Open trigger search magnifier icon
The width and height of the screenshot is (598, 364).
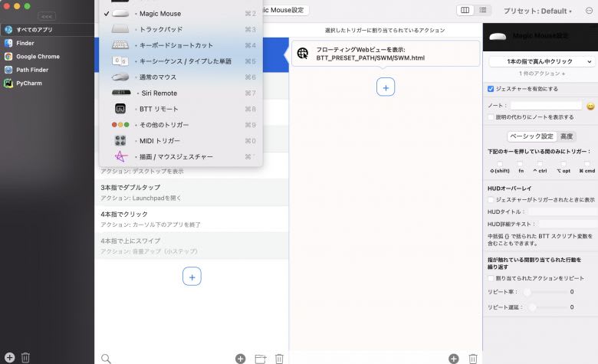click(106, 359)
